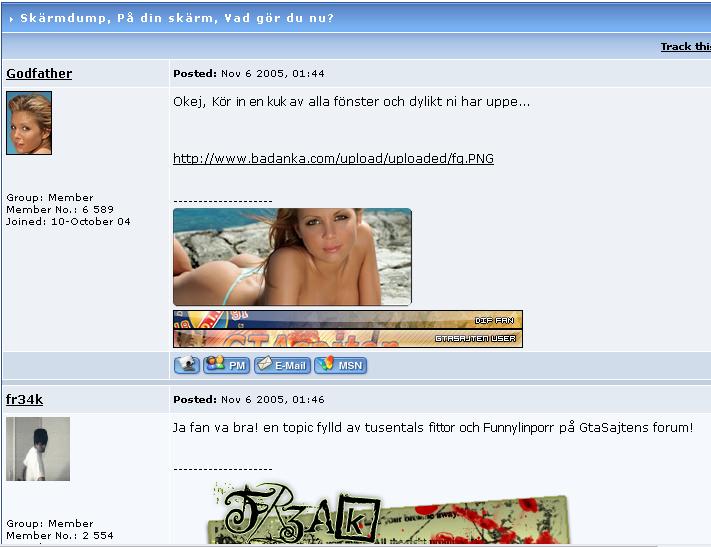The width and height of the screenshot is (711, 547).
Task: Click 'Member No.: 6 589' text
Action: [x=60, y=210]
